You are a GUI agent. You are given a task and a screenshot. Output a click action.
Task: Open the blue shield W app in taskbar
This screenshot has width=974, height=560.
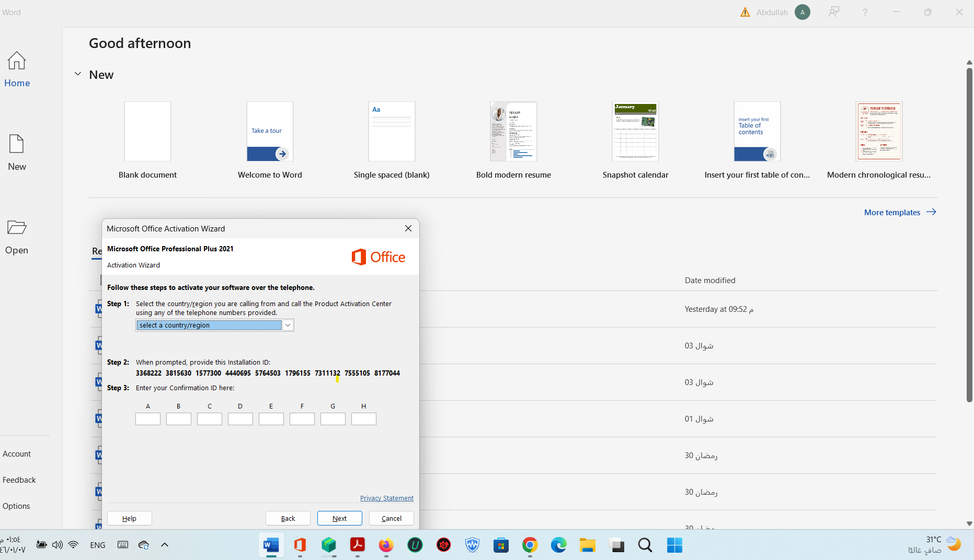(x=473, y=545)
